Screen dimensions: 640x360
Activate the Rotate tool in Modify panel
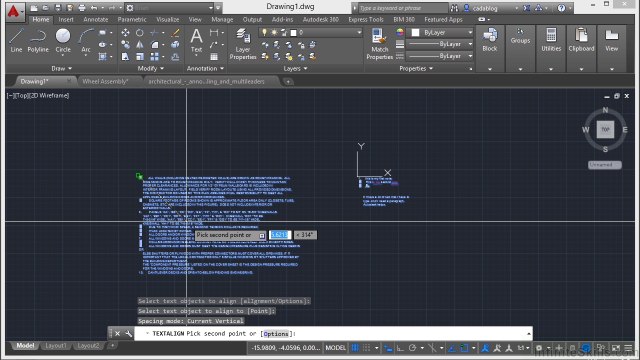140,33
